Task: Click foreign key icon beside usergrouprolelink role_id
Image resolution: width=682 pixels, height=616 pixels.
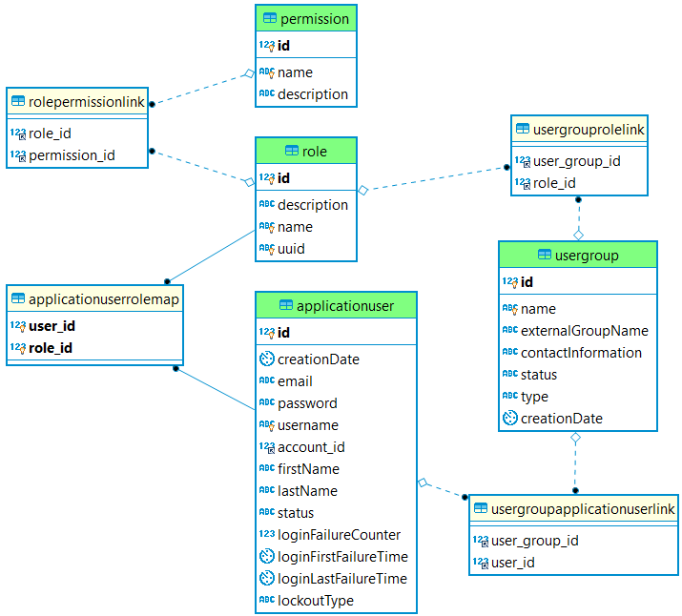Action: click(523, 183)
